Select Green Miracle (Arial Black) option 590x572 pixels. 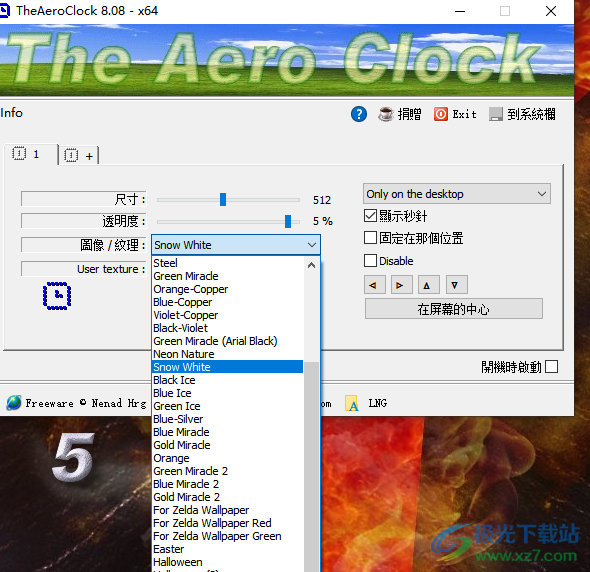pyautogui.click(x=228, y=341)
